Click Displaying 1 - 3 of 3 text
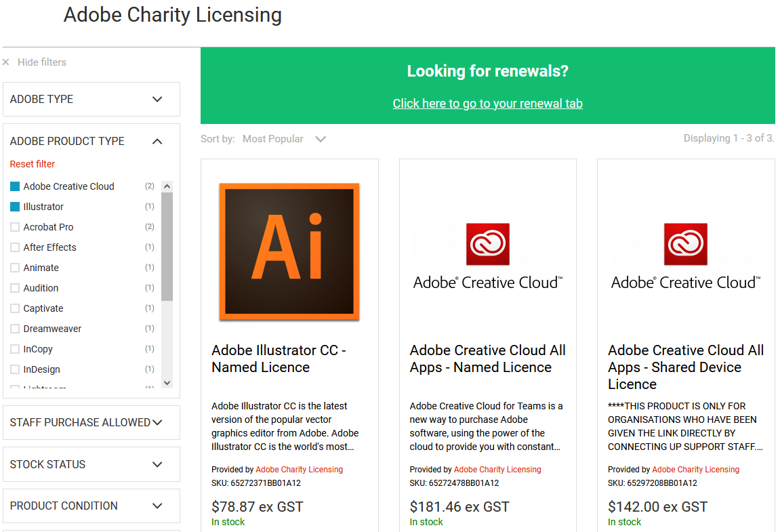 pyautogui.click(x=728, y=138)
